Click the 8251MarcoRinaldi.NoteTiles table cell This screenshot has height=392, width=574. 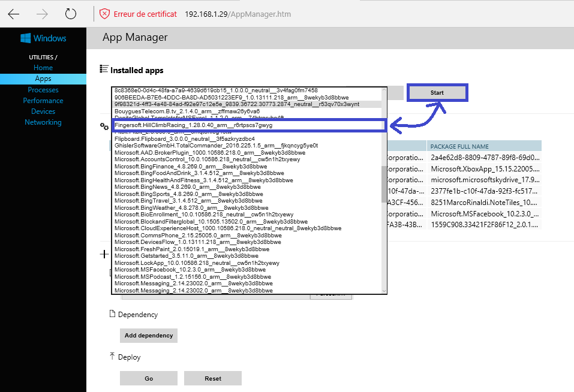click(x=484, y=202)
